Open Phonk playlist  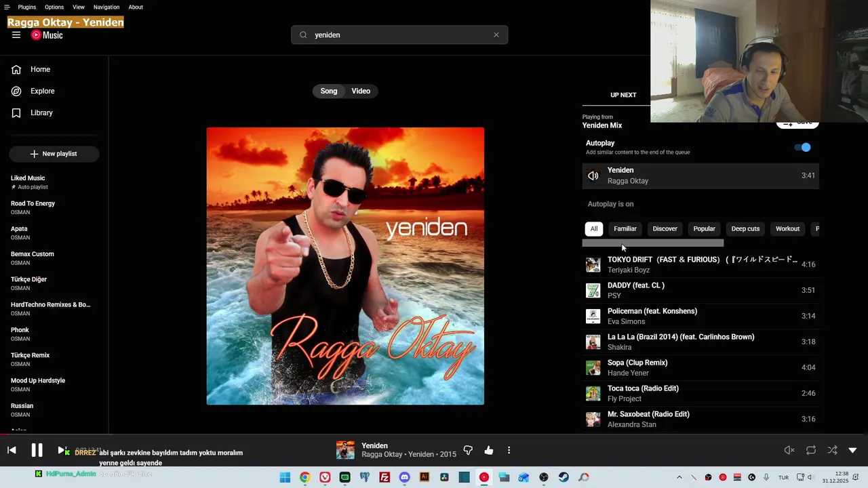[54, 334]
